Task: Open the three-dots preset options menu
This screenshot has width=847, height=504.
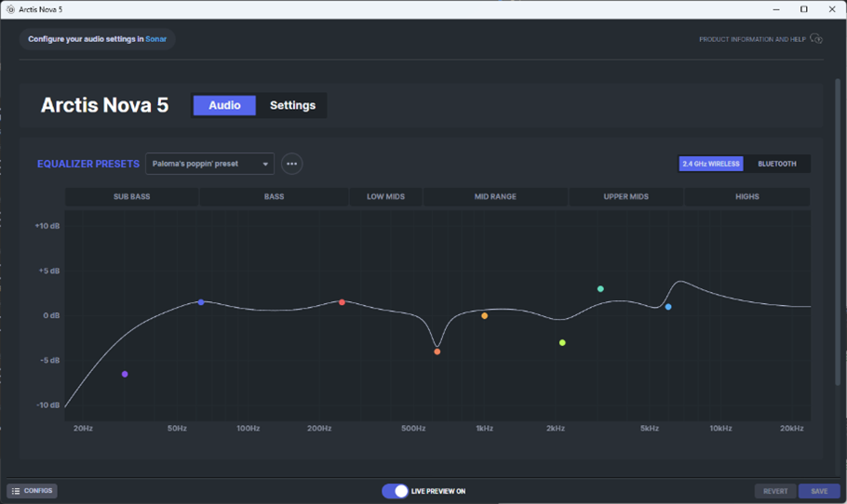Action: pos(291,164)
